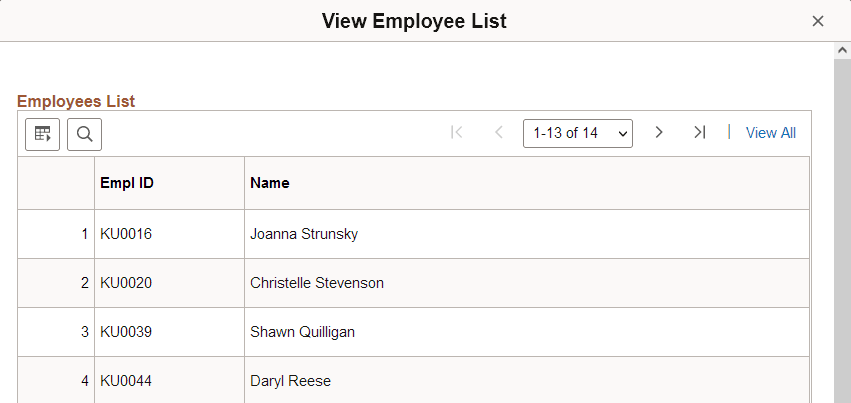This screenshot has width=851, height=403.
Task: Click scrollbar up arrow
Action: pos(842,50)
